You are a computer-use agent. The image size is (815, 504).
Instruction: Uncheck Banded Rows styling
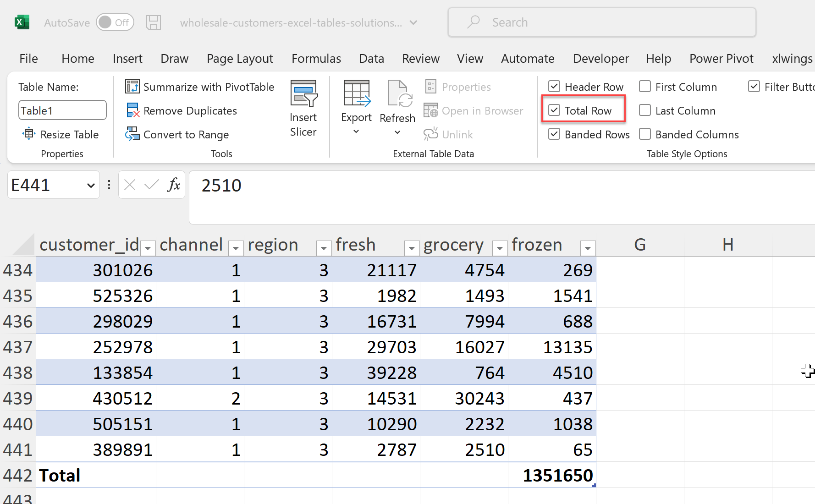pyautogui.click(x=555, y=134)
